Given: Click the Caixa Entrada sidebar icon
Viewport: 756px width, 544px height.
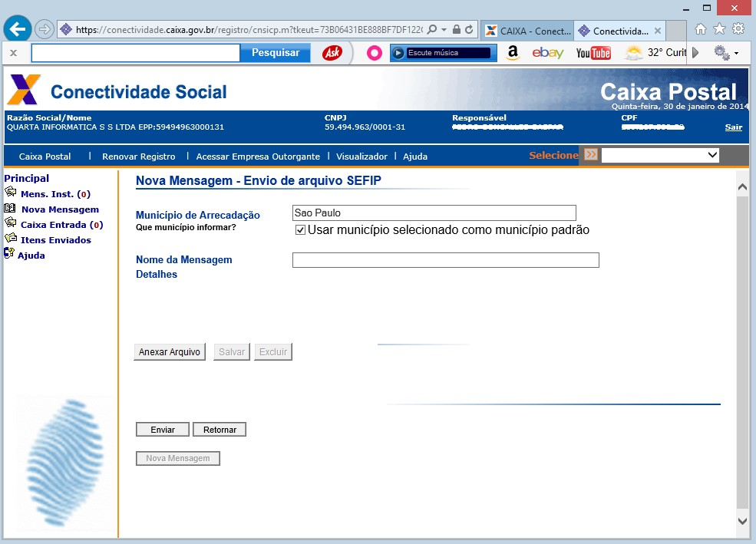Looking at the screenshot, I should pyautogui.click(x=11, y=223).
